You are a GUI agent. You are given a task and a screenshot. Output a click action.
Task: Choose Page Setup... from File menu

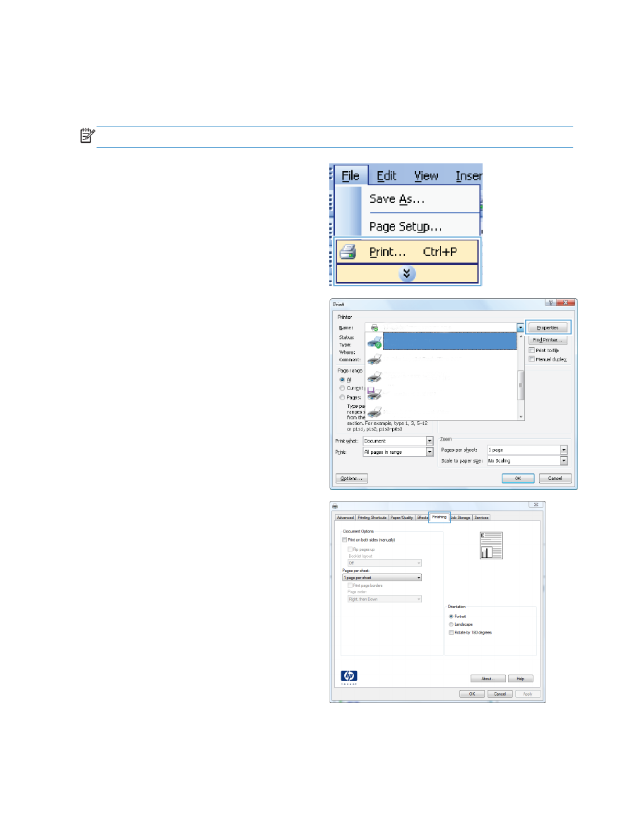pyautogui.click(x=406, y=226)
